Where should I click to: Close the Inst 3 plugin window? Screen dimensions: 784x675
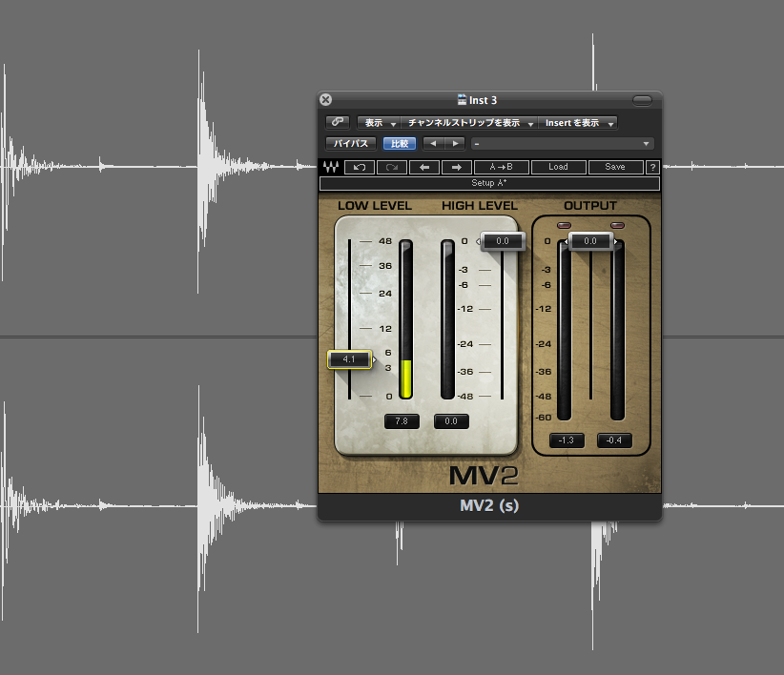(x=325, y=99)
